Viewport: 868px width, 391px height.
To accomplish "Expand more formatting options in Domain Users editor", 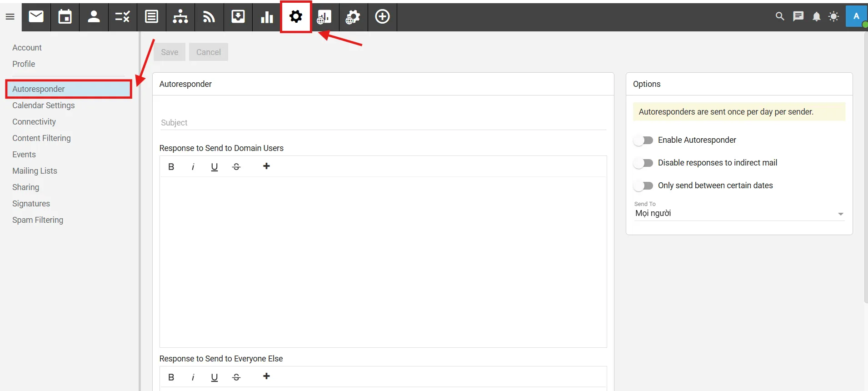I will click(x=266, y=166).
